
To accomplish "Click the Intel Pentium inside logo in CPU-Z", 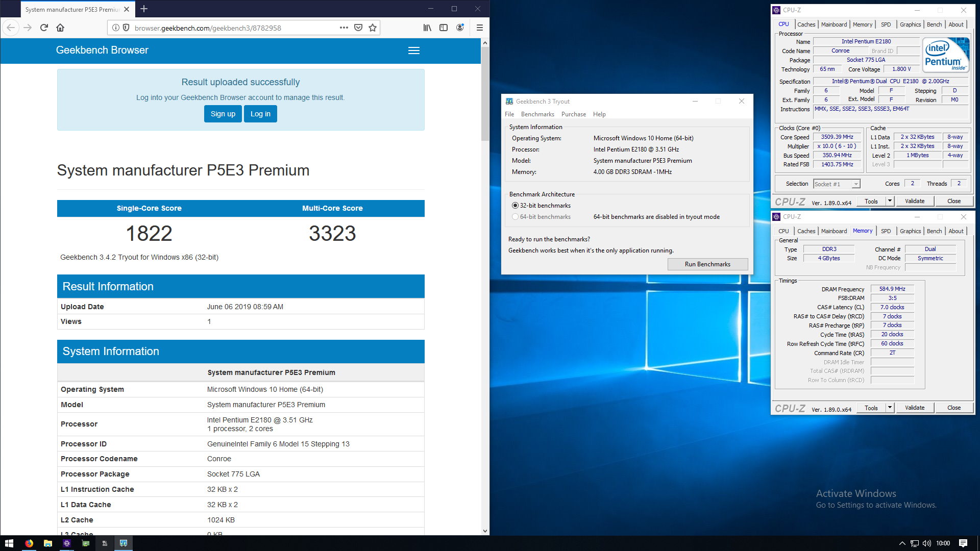I will (x=946, y=56).
